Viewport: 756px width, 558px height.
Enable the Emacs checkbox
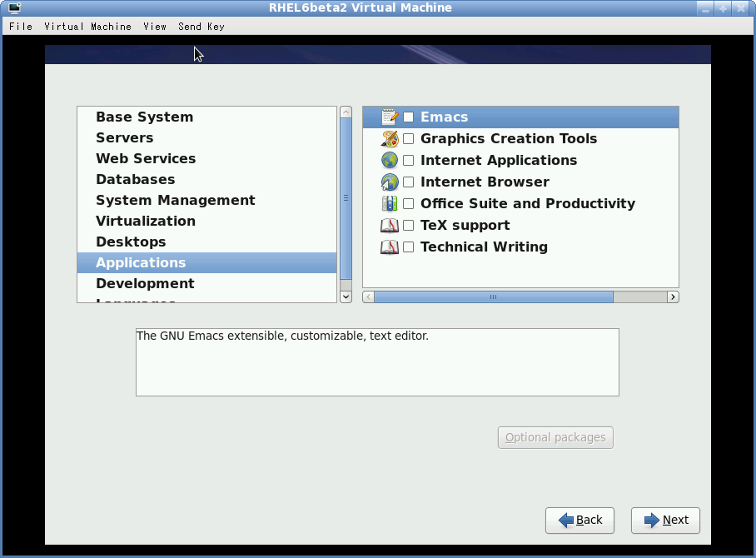click(x=408, y=117)
